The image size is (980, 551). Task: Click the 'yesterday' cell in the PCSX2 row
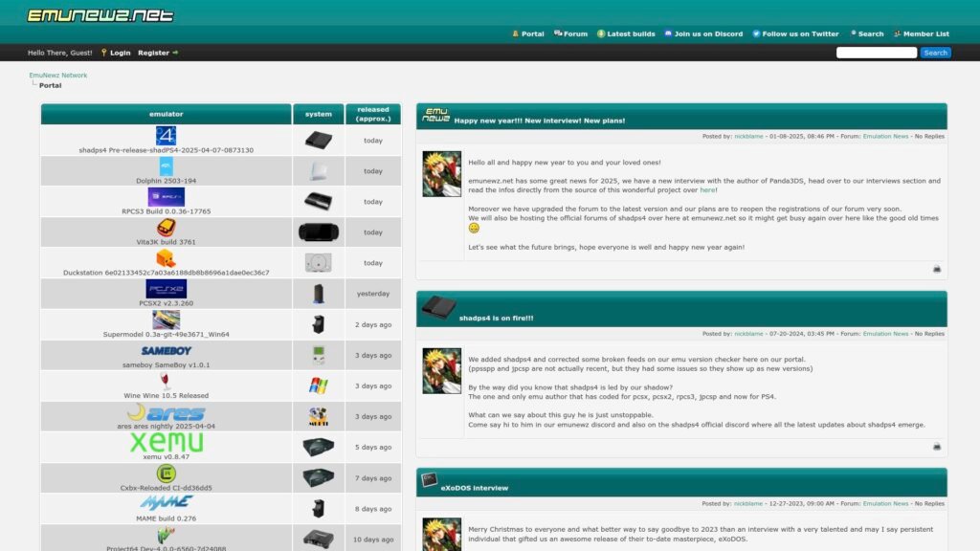pos(373,294)
